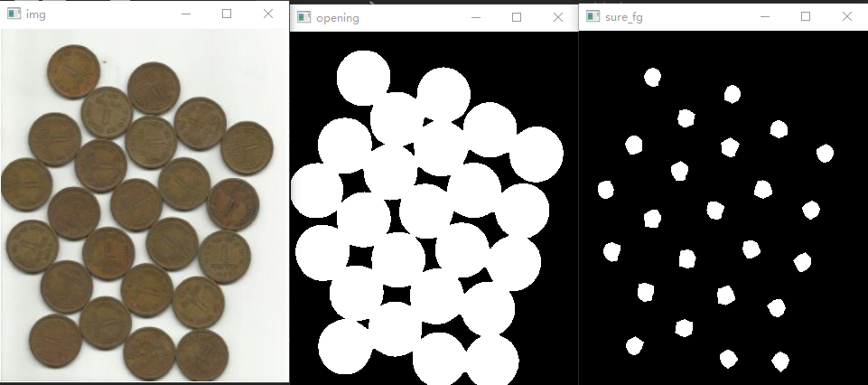Close the img window
This screenshot has height=385, width=868.
(x=268, y=14)
